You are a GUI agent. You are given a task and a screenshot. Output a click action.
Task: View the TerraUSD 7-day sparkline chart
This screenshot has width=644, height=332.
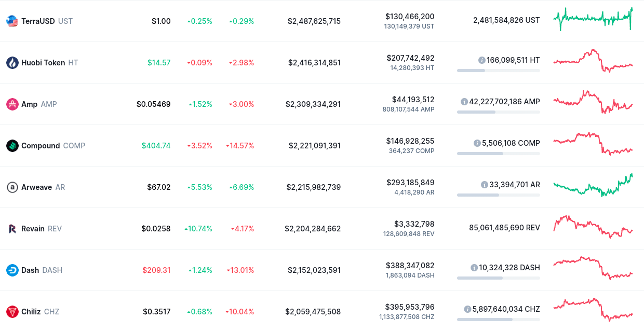593,19
